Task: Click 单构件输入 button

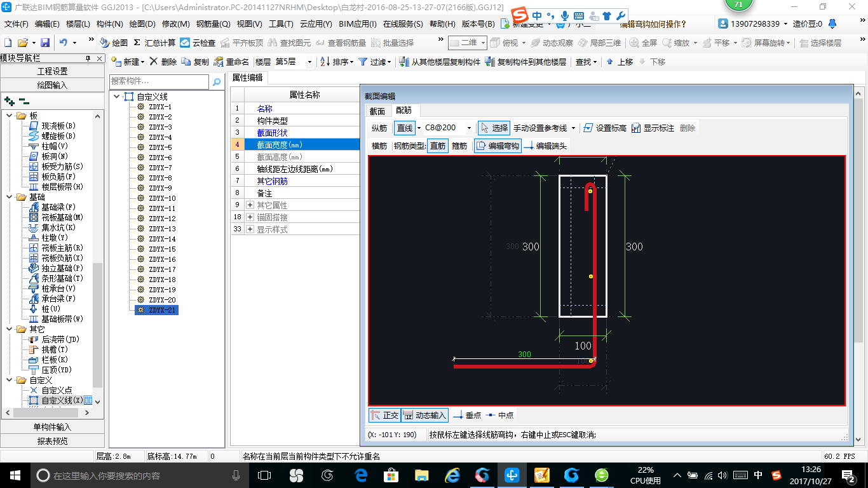Action: click(52, 427)
